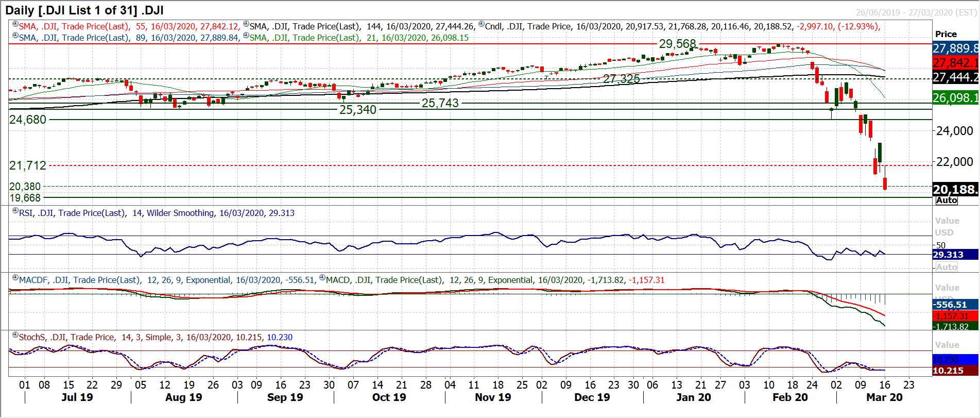
Task: Click the 27,444.2 black price tag
Action: point(956,77)
